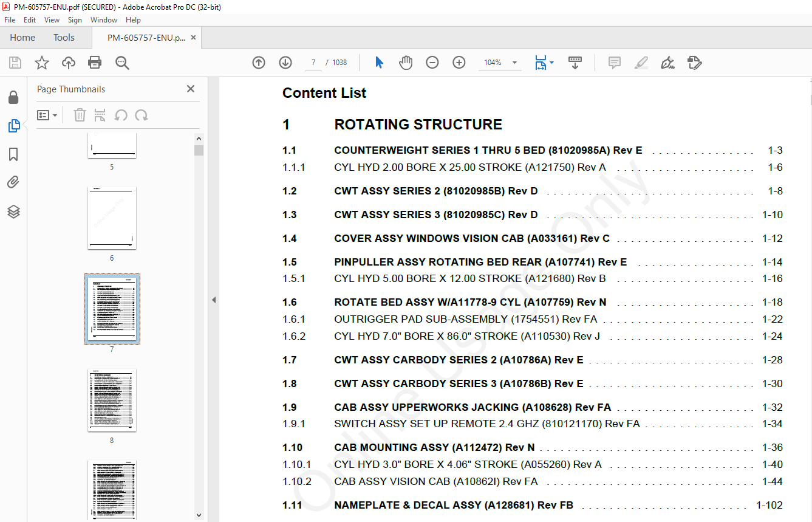Add the document to starred favorites
The image size is (812, 522).
42,63
